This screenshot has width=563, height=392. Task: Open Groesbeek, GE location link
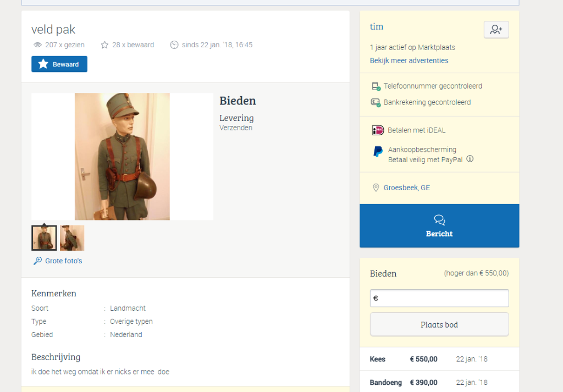coord(407,187)
